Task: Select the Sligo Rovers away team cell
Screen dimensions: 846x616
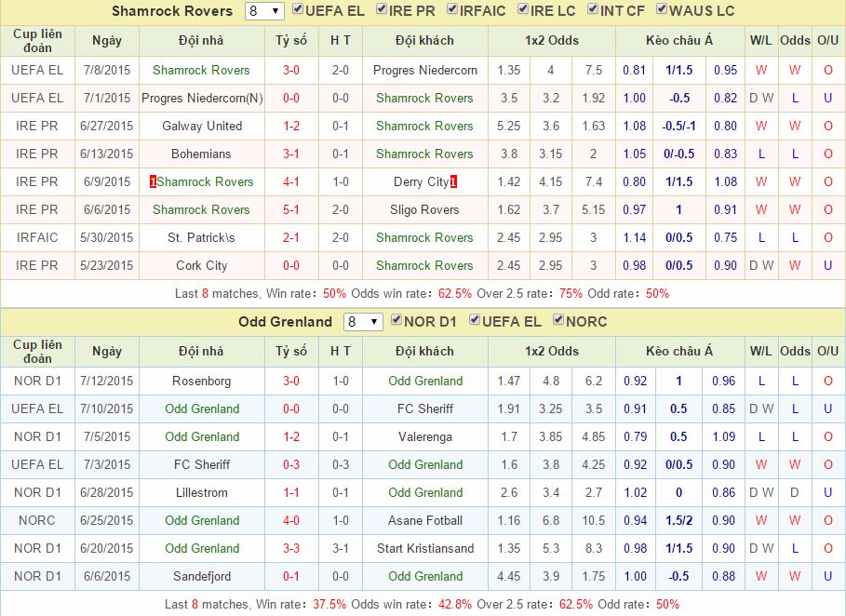Action: click(x=424, y=209)
